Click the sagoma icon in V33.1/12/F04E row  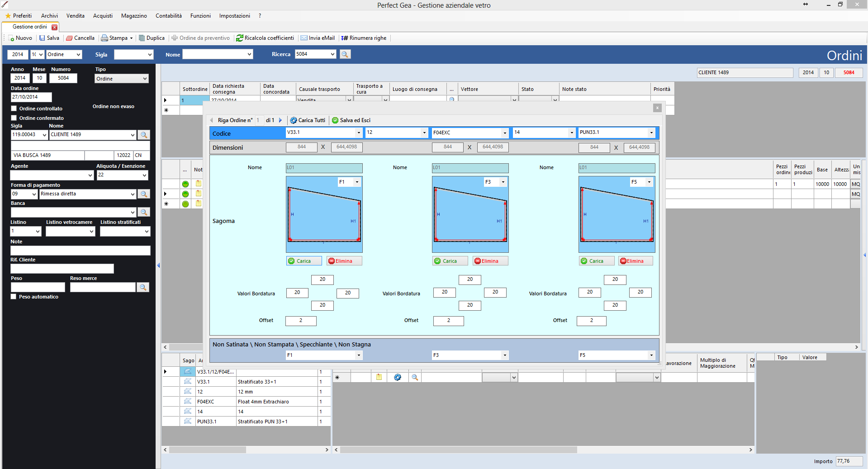pyautogui.click(x=188, y=372)
